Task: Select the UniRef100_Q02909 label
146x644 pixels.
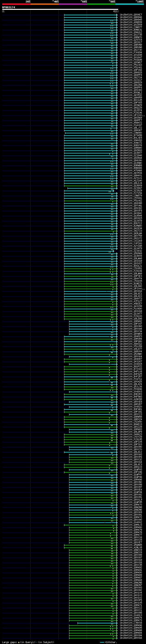Action: click(131, 25)
